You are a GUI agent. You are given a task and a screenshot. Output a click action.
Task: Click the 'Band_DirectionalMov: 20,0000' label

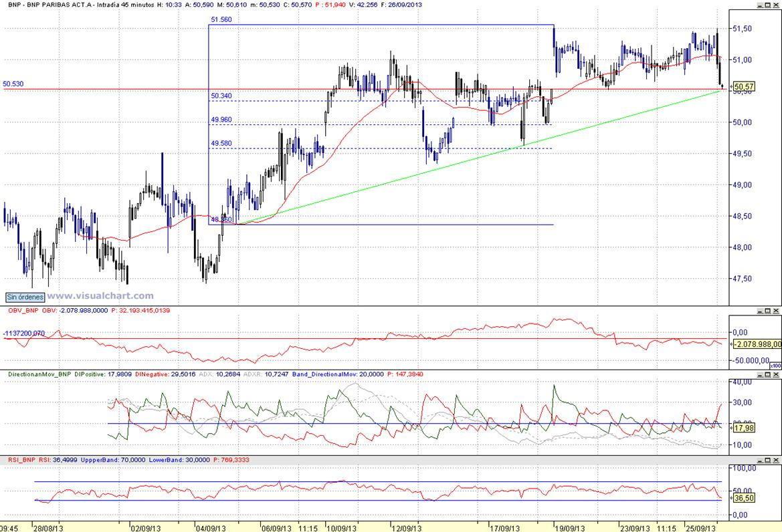338,374
